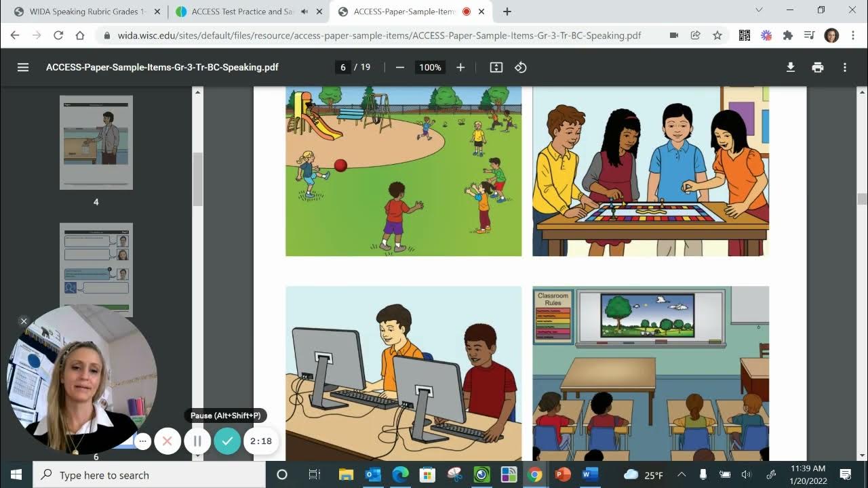868x488 pixels.
Task: Pause the Loom recording
Action: coord(197,441)
